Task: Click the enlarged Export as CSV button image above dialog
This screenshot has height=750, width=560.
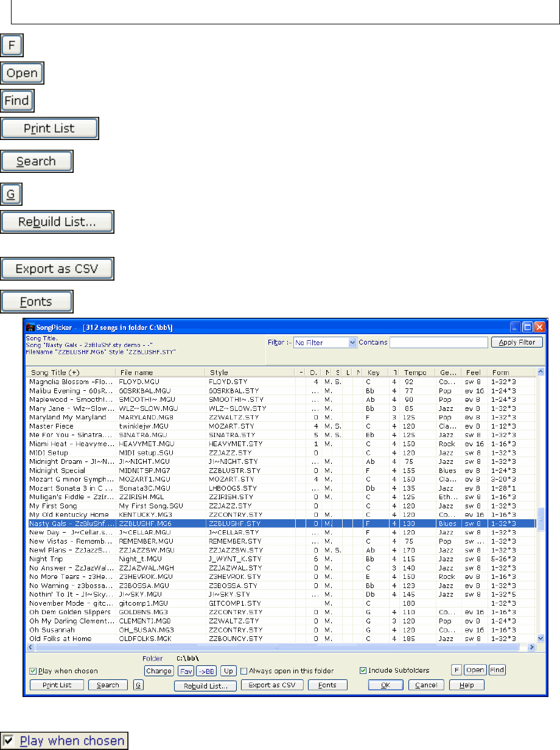Action: (x=57, y=268)
